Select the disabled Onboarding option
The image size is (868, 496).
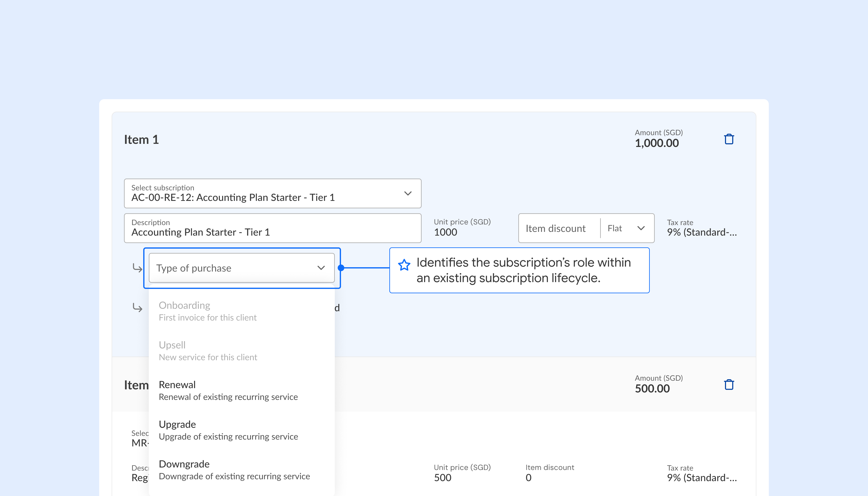pyautogui.click(x=207, y=311)
